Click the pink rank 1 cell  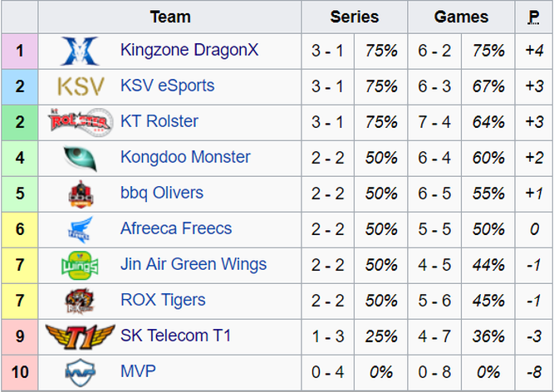pyautogui.click(x=20, y=51)
